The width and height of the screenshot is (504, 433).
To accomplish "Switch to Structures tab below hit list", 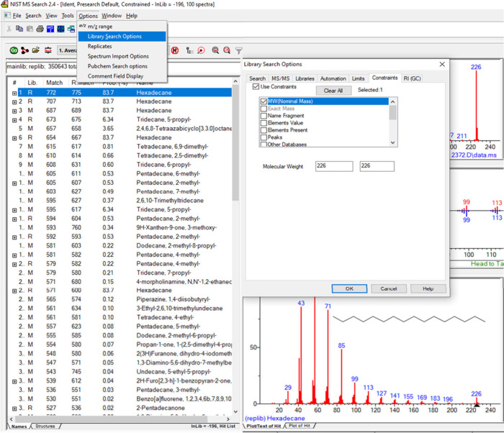I will click(x=45, y=427).
